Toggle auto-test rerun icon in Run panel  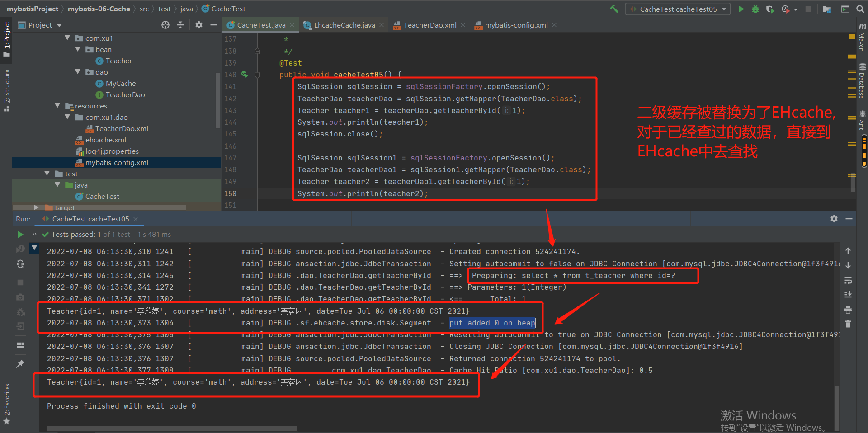[x=20, y=264]
